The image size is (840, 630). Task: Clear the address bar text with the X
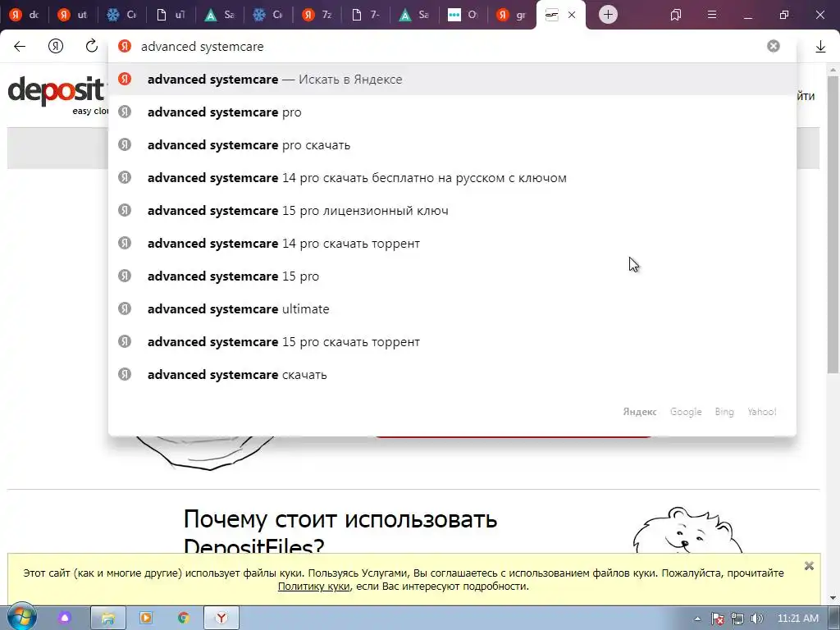[x=773, y=46]
